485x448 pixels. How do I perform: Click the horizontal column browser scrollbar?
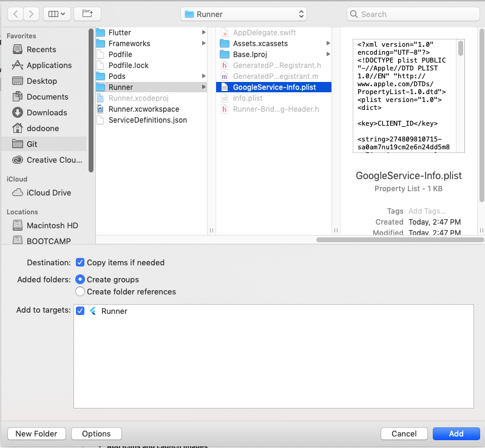[400, 240]
